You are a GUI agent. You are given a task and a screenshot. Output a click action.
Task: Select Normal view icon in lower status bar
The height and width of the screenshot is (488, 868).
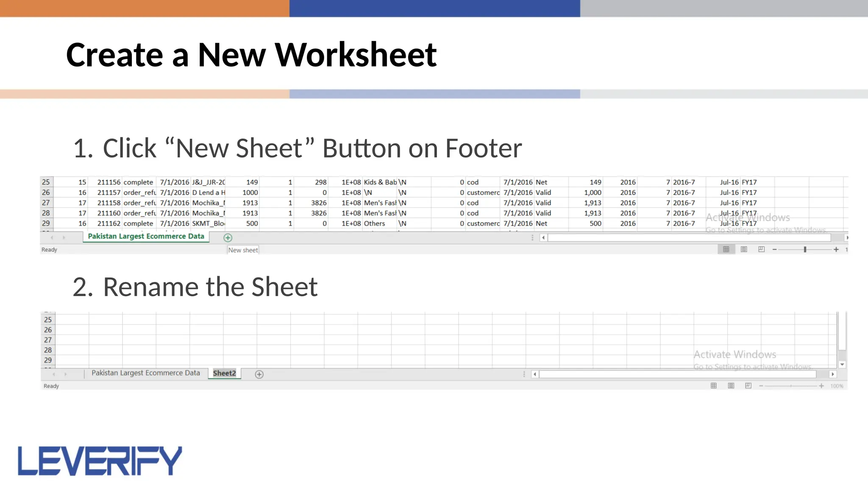click(x=714, y=386)
